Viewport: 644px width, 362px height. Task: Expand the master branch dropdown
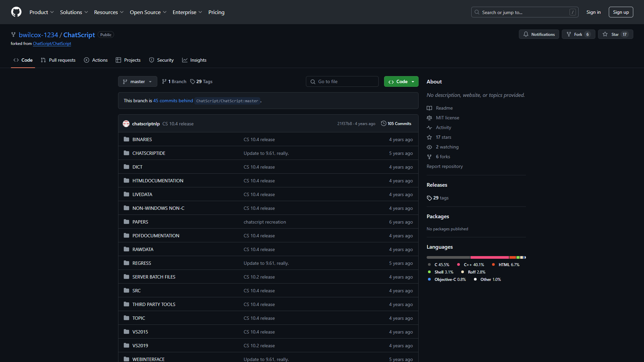(x=138, y=81)
